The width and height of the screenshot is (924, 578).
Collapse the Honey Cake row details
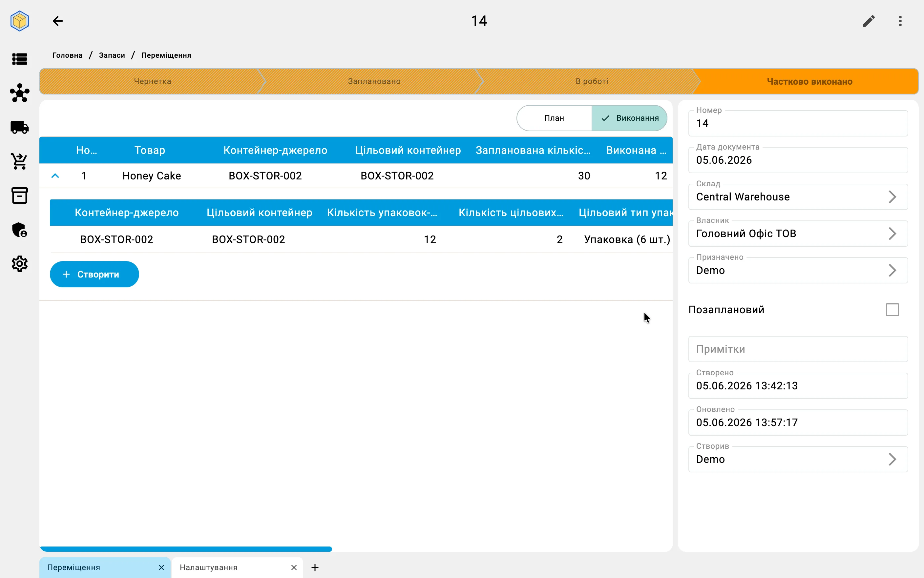pos(55,176)
